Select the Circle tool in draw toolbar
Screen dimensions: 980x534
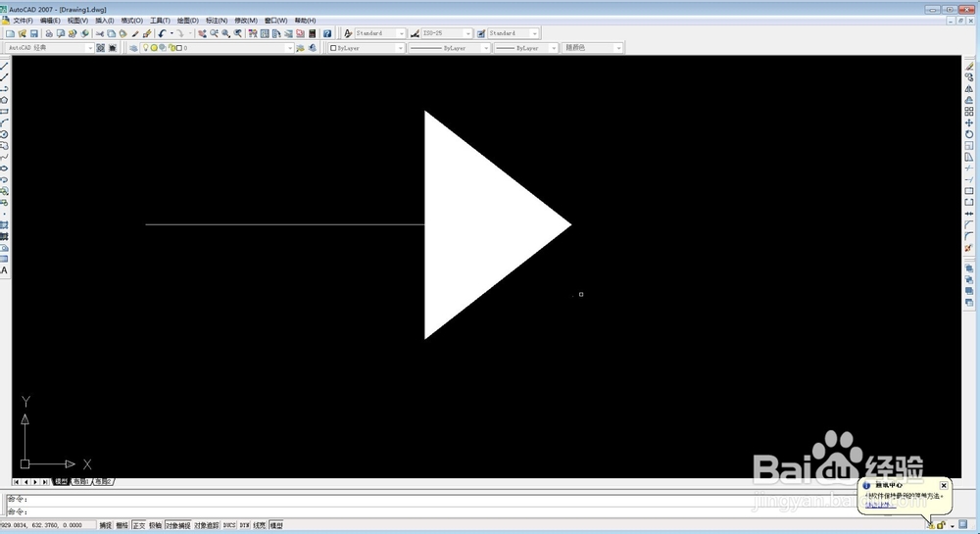coord(4,134)
